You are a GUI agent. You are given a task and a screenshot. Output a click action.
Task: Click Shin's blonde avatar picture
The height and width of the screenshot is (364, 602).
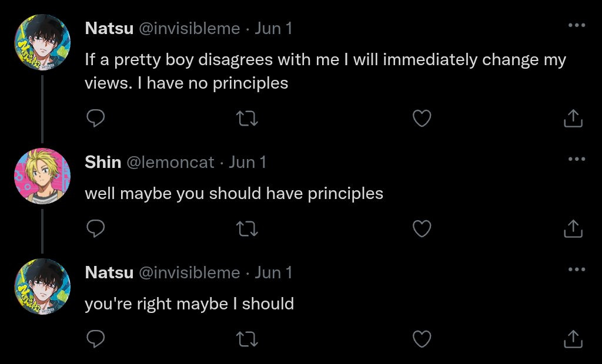42,176
